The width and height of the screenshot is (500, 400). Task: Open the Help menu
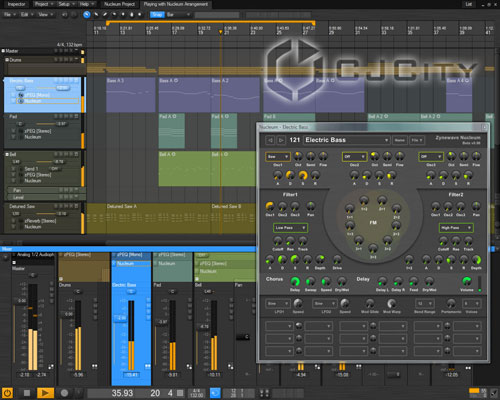coord(86,4)
